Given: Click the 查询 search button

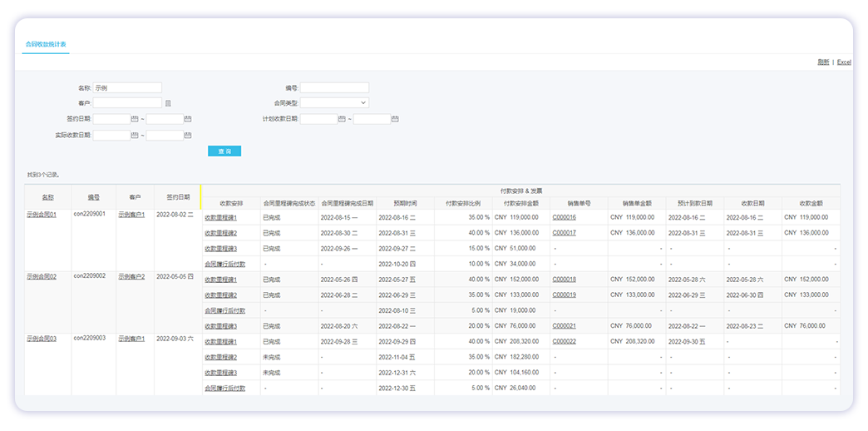Looking at the screenshot, I should coord(224,151).
